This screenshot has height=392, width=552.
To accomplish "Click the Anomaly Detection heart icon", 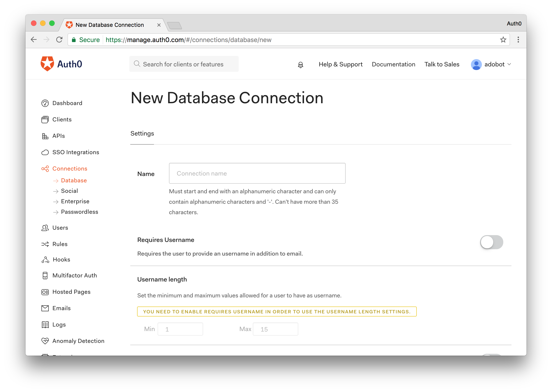I will click(x=45, y=341).
